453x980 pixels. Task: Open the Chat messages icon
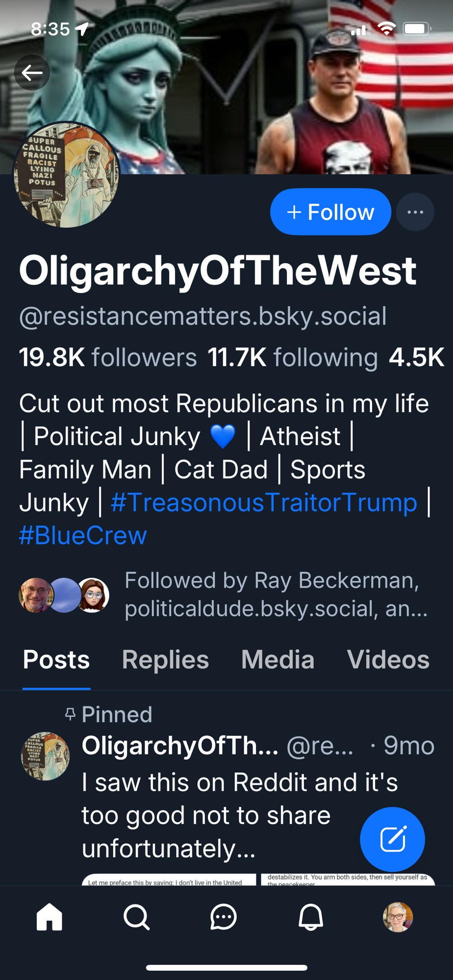point(224,917)
